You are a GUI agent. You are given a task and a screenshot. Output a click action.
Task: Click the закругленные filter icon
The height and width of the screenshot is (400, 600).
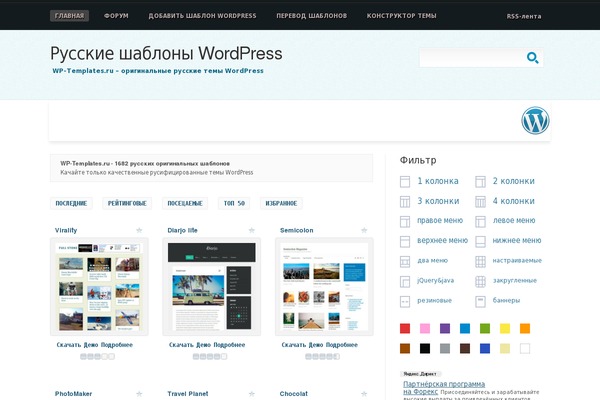(x=480, y=281)
